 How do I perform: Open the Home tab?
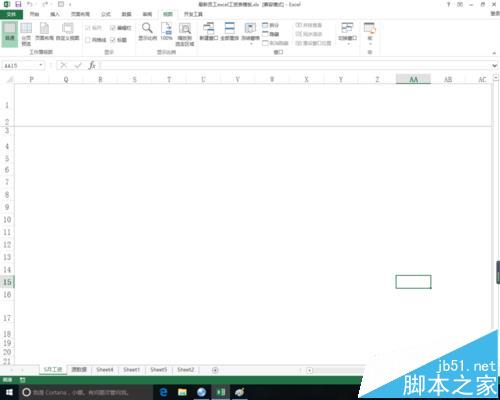click(34, 14)
